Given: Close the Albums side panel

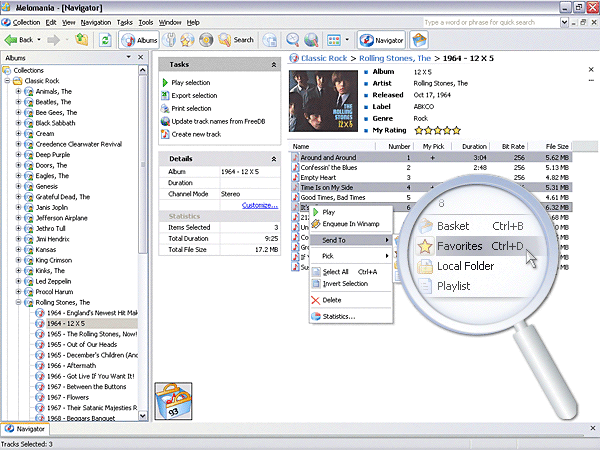Looking at the screenshot, I should point(140,57).
